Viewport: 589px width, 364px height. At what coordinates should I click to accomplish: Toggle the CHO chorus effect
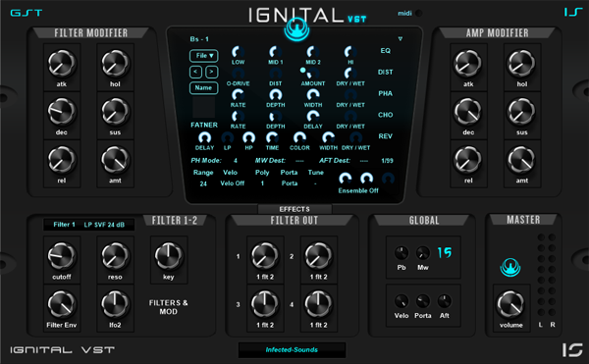(386, 115)
